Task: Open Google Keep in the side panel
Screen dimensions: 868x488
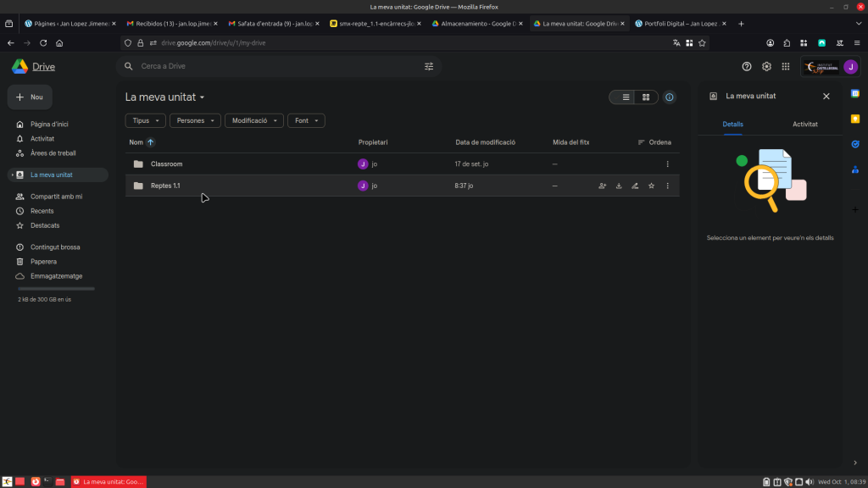Action: [x=855, y=119]
